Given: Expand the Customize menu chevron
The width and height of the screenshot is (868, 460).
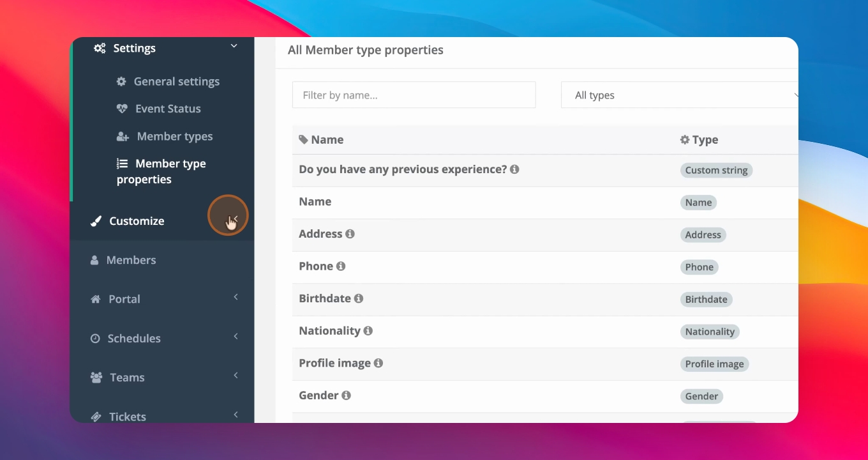Looking at the screenshot, I should [235, 218].
